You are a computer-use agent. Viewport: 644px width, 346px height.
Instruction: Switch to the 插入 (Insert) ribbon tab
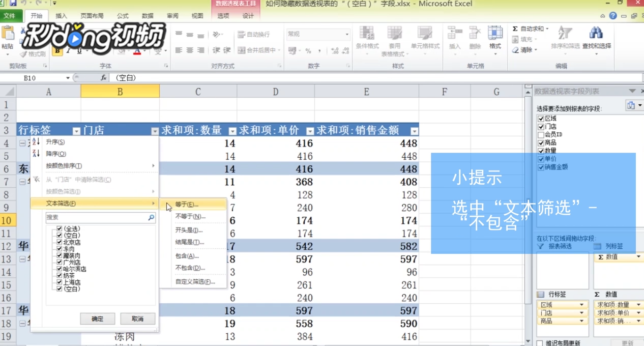tap(61, 16)
